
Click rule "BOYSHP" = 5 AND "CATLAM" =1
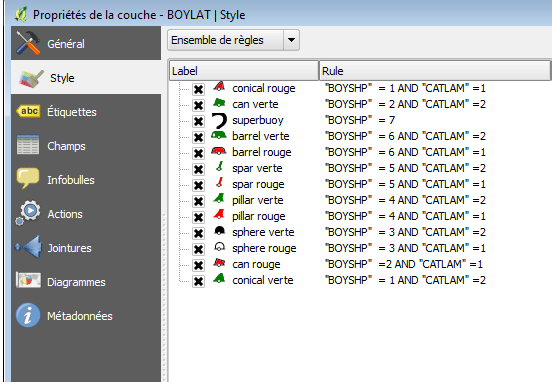pos(405,184)
